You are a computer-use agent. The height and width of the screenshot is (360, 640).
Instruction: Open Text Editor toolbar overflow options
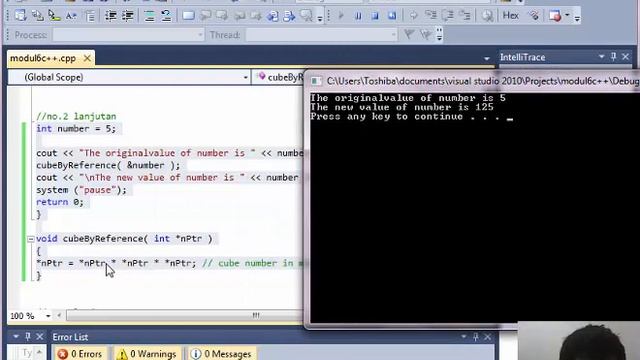pos(320,18)
